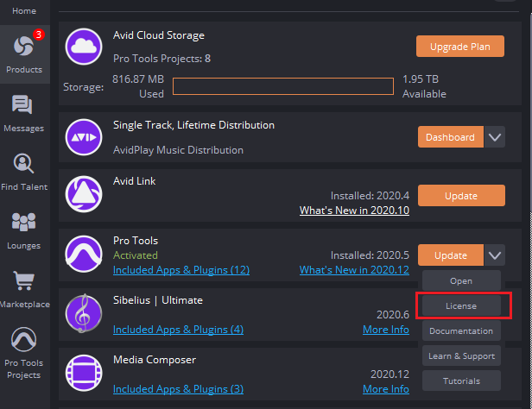The image size is (532, 409).
Task: Click the Pro Tools product icon
Action: point(84,255)
